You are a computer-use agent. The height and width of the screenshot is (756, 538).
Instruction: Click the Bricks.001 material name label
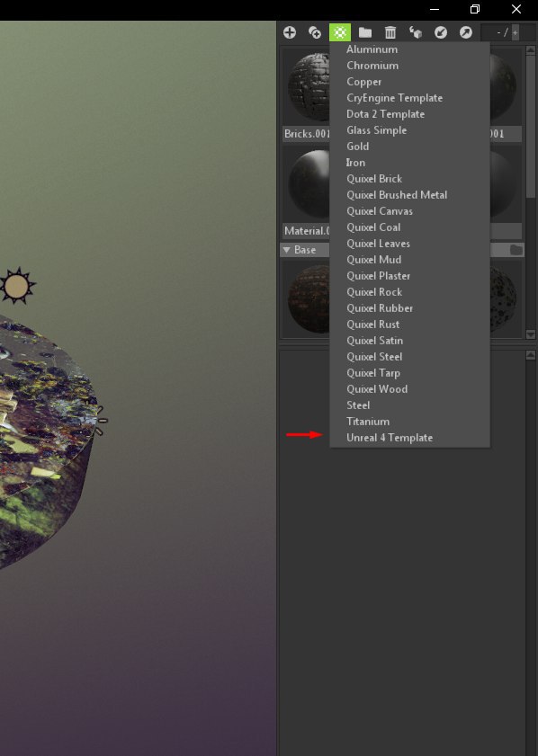click(307, 134)
